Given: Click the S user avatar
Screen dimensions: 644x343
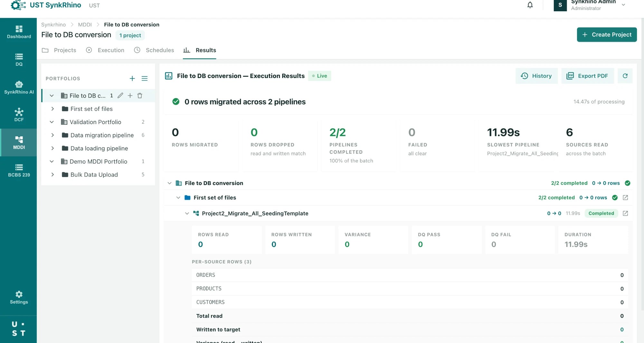Looking at the screenshot, I should click(x=560, y=5).
